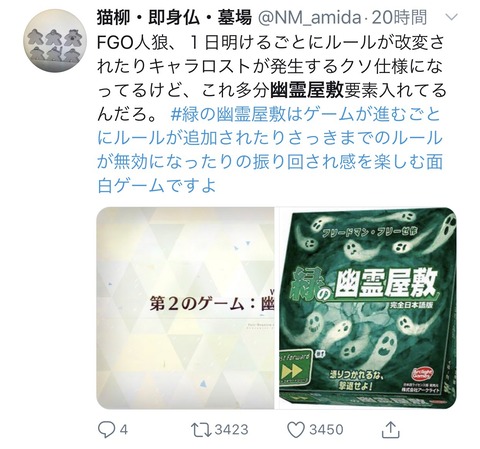Click the reply count 4

[124, 430]
